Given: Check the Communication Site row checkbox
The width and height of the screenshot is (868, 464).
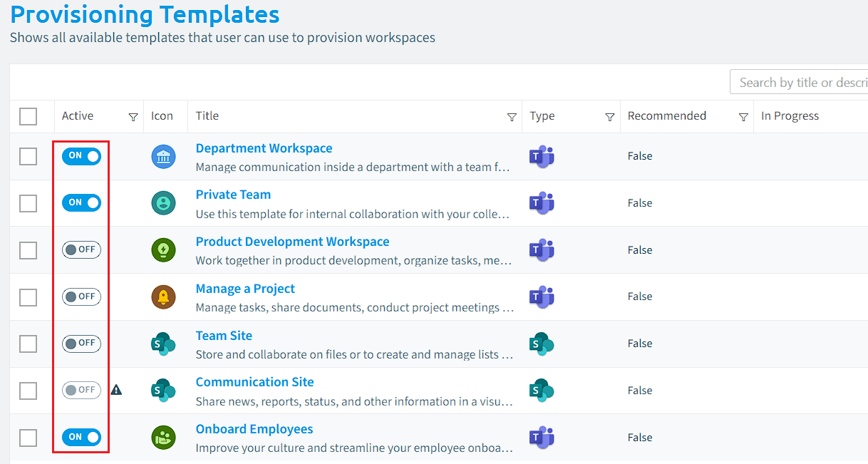Looking at the screenshot, I should point(29,391).
